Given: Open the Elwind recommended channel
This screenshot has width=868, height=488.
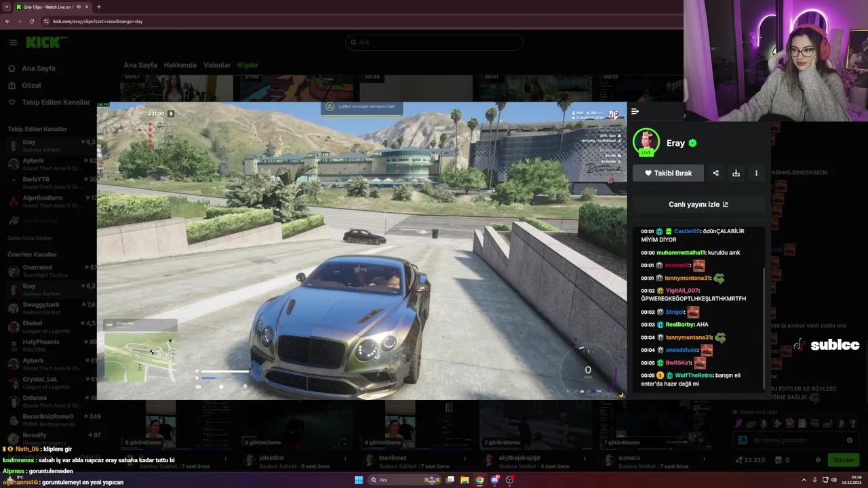Looking at the screenshot, I should point(51,327).
